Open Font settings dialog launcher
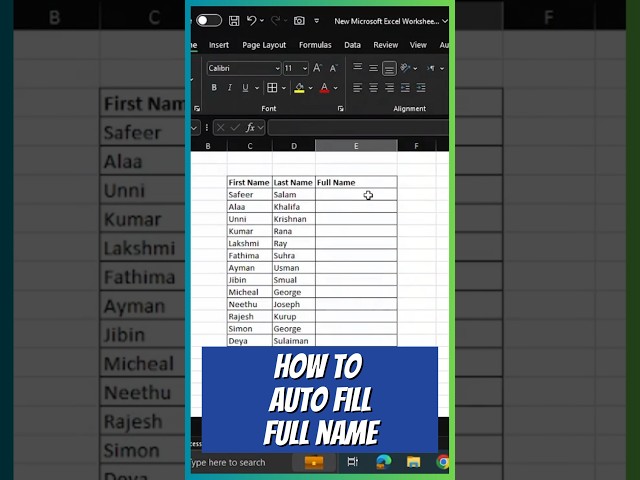The height and width of the screenshot is (480, 640). [340, 109]
